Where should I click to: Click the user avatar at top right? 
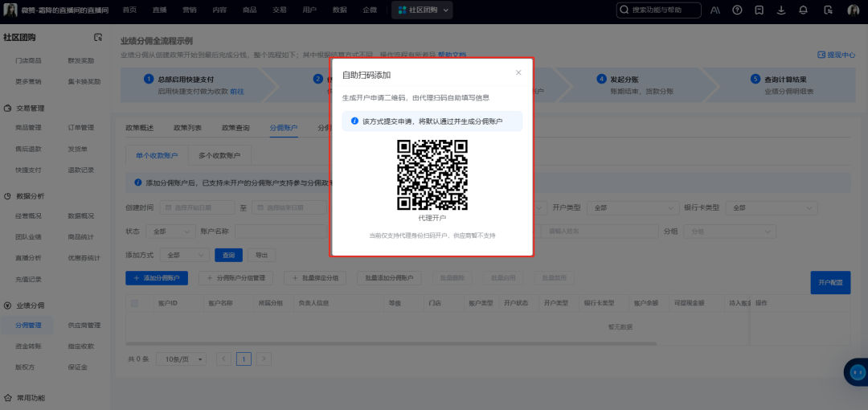tap(853, 10)
